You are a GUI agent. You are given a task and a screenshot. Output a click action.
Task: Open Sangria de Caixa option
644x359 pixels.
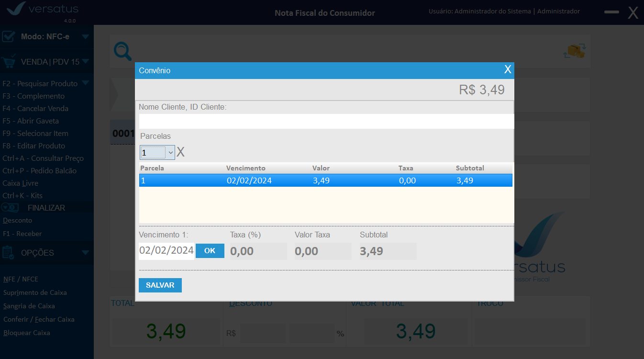point(29,306)
